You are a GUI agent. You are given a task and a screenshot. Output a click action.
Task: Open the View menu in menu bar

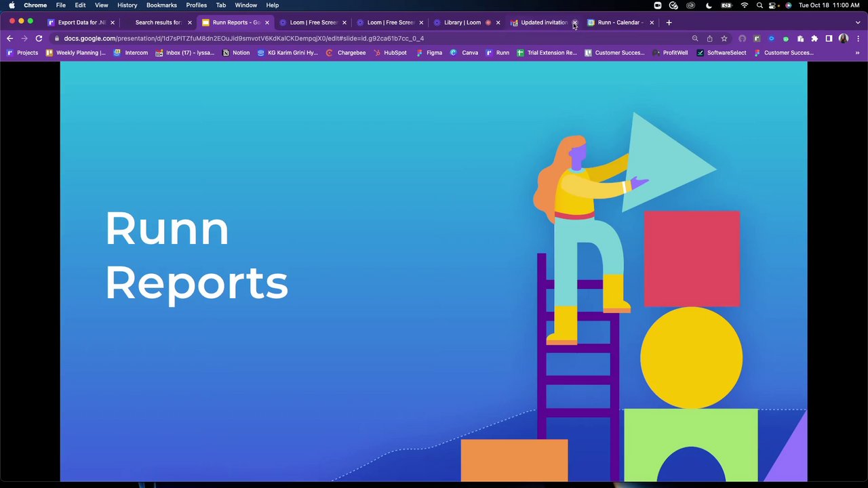coord(101,5)
